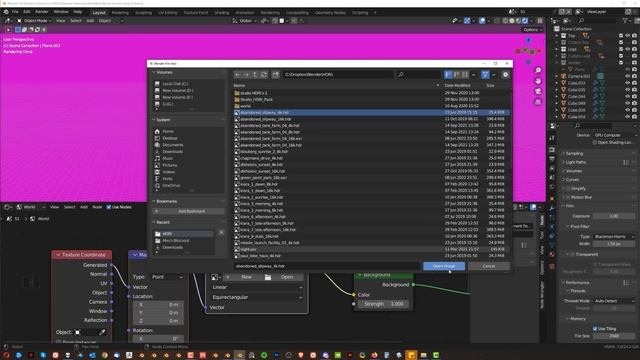Enable the Simplify checkbox
This screenshot has height=360, width=640.
568,189
